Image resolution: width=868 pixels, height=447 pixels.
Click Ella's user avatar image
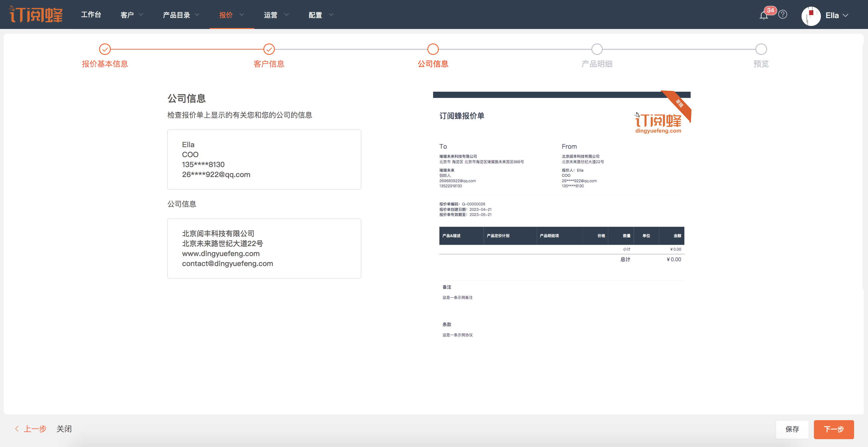point(810,15)
